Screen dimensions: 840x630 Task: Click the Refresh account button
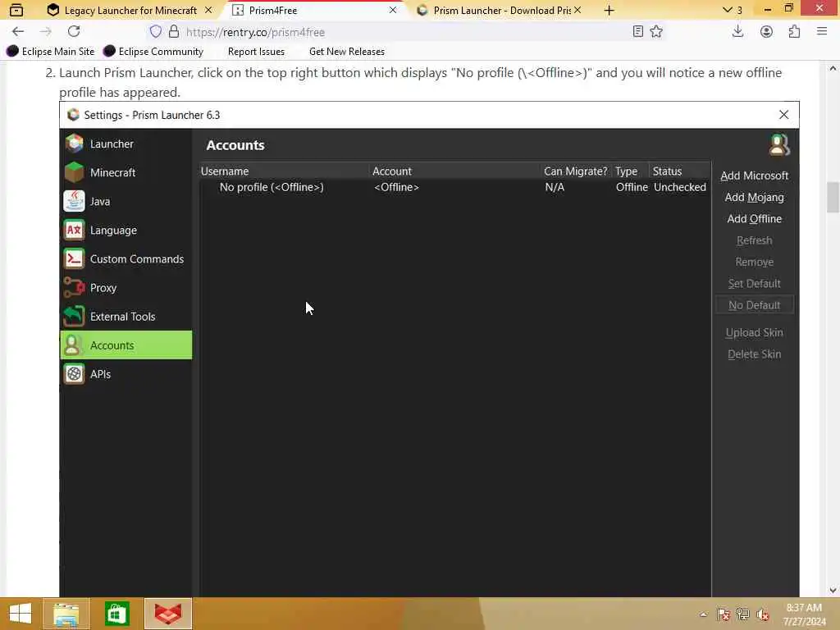click(755, 240)
